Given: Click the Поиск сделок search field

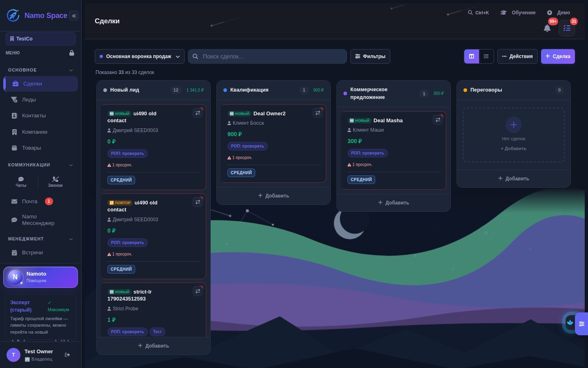Looking at the screenshot, I should (x=267, y=56).
